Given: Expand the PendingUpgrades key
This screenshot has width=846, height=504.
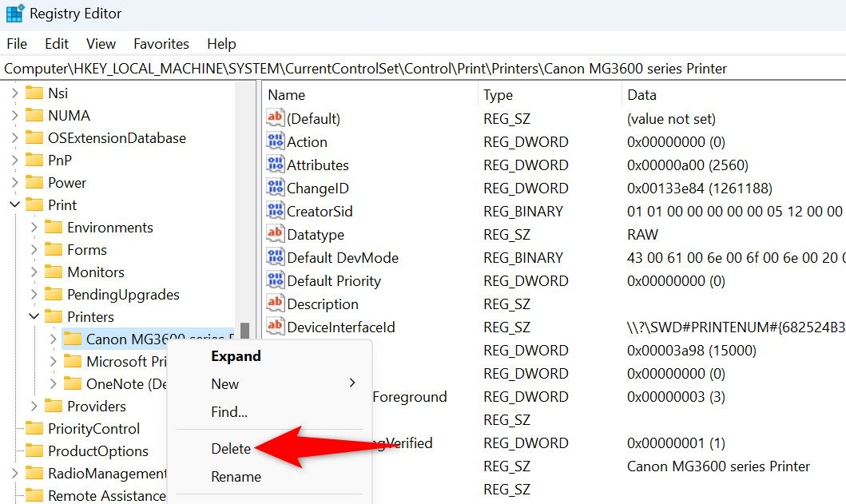Looking at the screenshot, I should pos(34,294).
